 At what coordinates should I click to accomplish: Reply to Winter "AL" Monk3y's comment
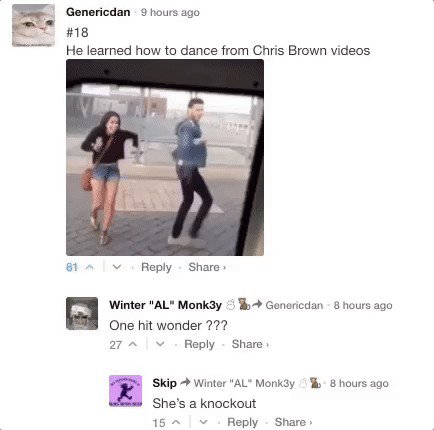click(x=199, y=344)
